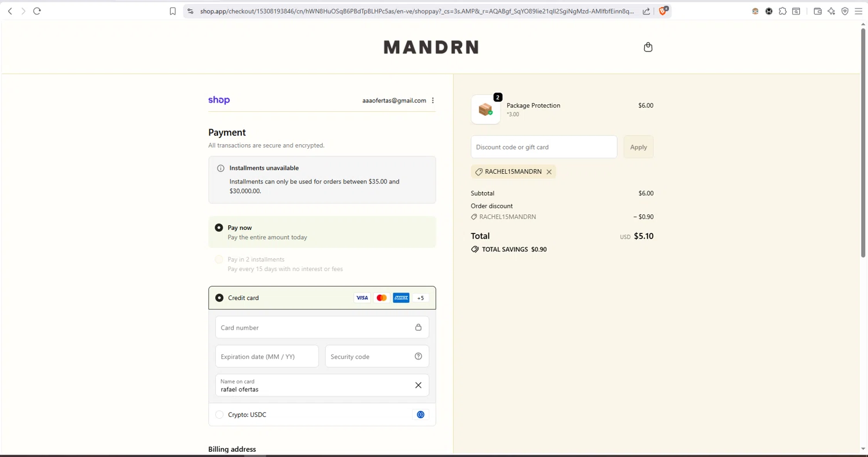The height and width of the screenshot is (457, 868).
Task: Click the Payment heading
Action: click(x=227, y=133)
